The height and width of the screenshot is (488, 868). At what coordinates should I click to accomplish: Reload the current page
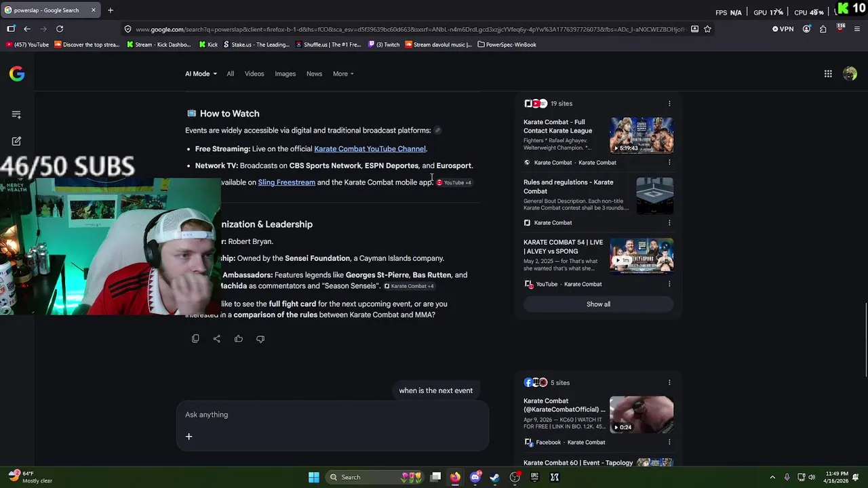tap(60, 29)
